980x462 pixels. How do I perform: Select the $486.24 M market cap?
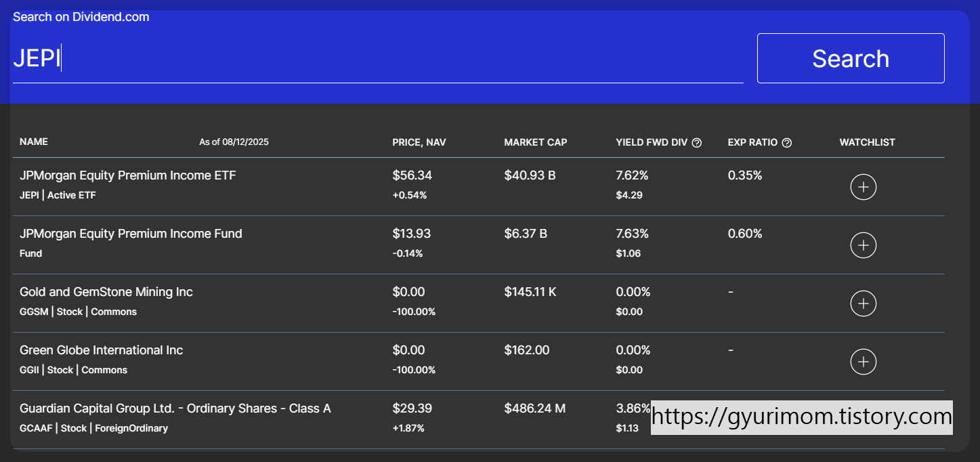click(x=535, y=408)
